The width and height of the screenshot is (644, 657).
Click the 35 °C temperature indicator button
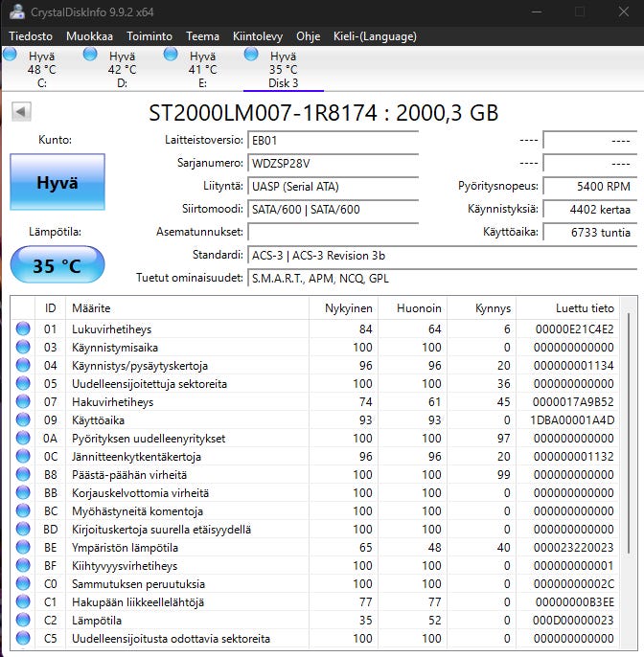[57, 264]
